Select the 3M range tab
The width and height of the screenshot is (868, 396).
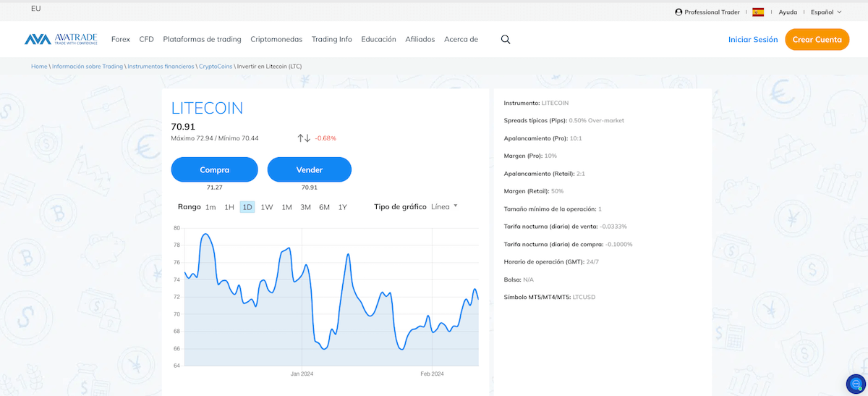(306, 207)
